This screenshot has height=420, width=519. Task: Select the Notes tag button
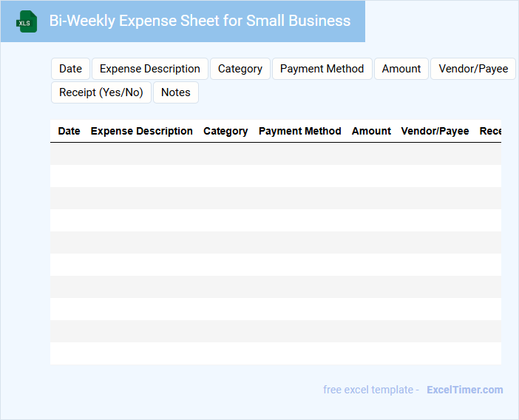click(176, 92)
